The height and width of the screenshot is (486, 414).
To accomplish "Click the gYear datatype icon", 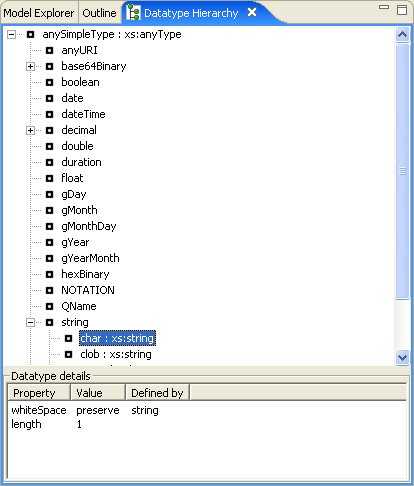I will (49, 242).
